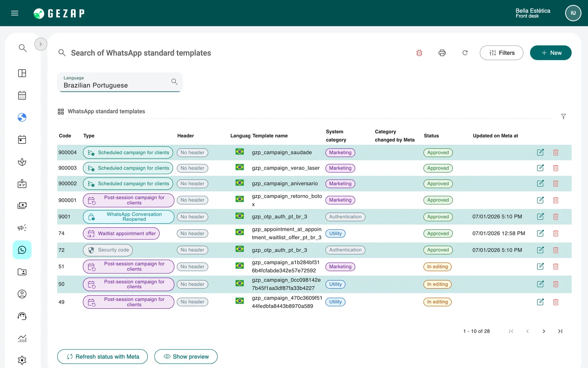The image size is (588, 368).
Task: Open the sidebar search icon
Action: click(x=22, y=48)
